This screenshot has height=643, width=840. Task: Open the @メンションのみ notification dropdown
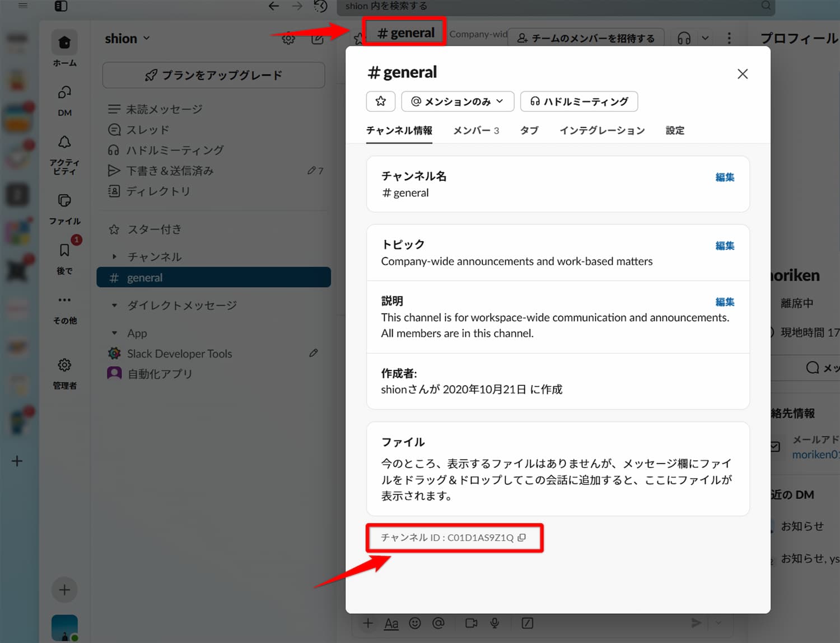(x=458, y=101)
